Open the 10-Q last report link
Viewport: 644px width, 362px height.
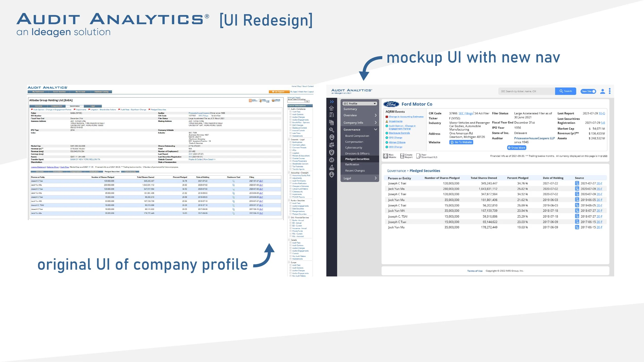[602, 114]
